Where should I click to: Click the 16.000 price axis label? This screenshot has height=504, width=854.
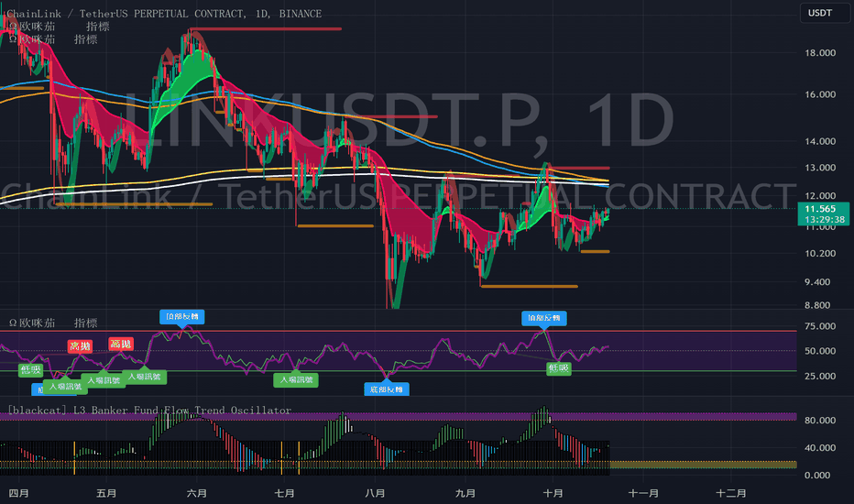(820, 94)
